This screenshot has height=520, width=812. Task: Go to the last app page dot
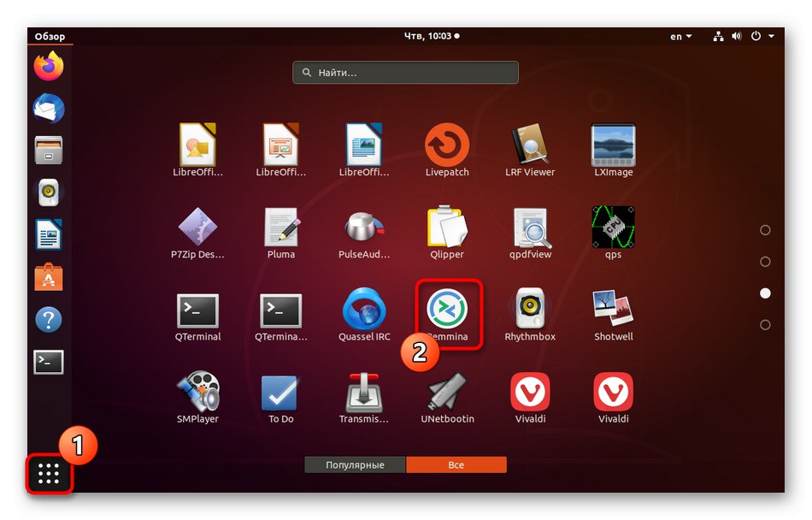[x=765, y=325]
